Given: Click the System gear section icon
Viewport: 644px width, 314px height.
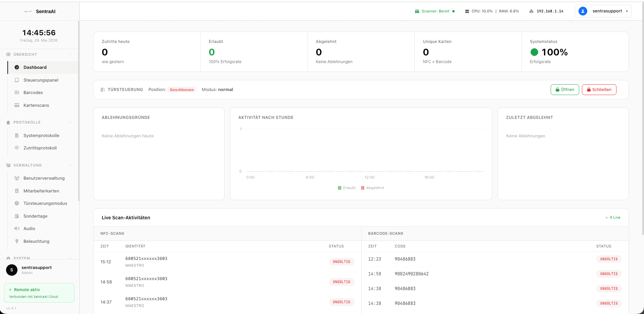Looking at the screenshot, I should coord(8,258).
